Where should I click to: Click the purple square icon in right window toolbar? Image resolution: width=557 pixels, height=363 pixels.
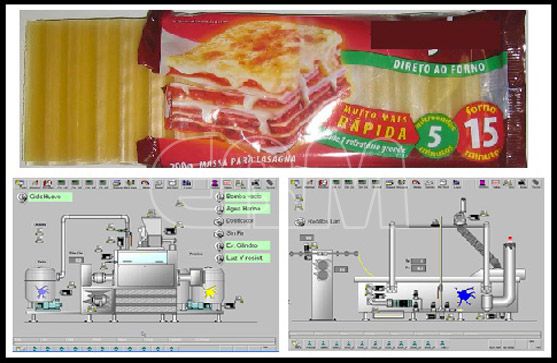point(483,184)
